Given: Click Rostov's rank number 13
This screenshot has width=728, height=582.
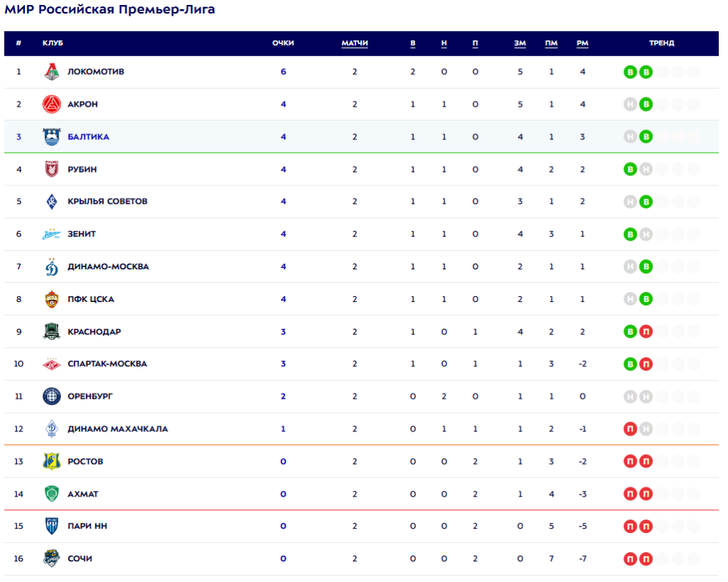Looking at the screenshot, I should click(18, 461).
